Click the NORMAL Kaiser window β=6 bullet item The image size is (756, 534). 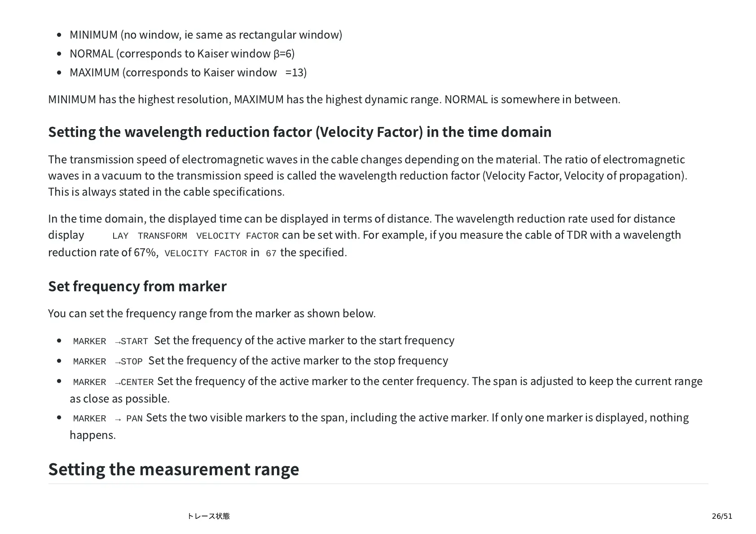[x=182, y=54]
